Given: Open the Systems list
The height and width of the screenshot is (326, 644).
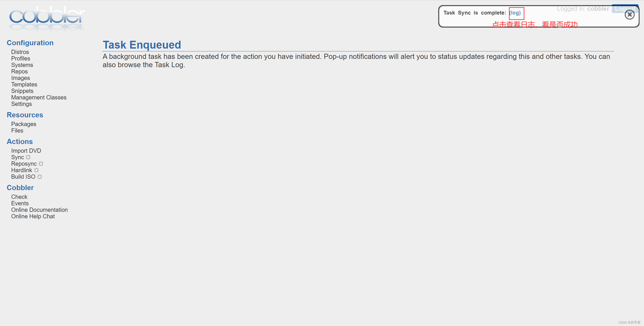Looking at the screenshot, I should click(x=22, y=65).
